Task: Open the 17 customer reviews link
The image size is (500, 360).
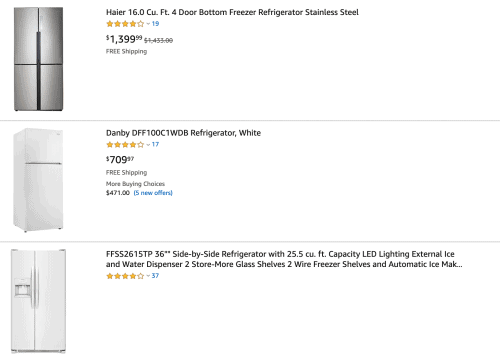Action: [x=155, y=144]
